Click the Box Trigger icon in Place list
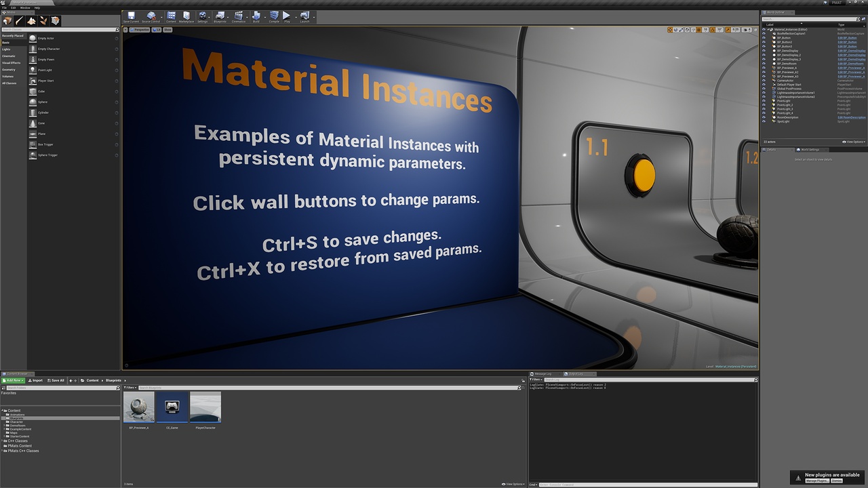Viewport: 868px width, 488px height. tap(33, 144)
